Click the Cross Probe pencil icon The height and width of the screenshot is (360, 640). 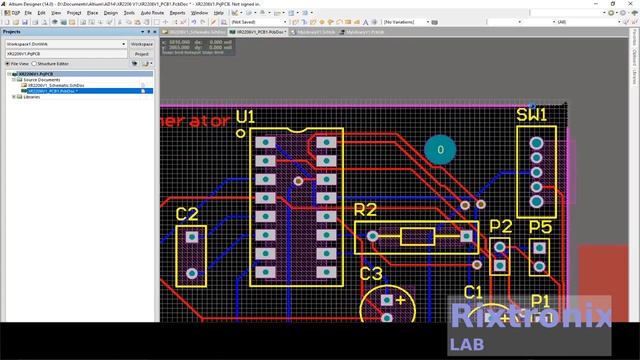point(213,22)
